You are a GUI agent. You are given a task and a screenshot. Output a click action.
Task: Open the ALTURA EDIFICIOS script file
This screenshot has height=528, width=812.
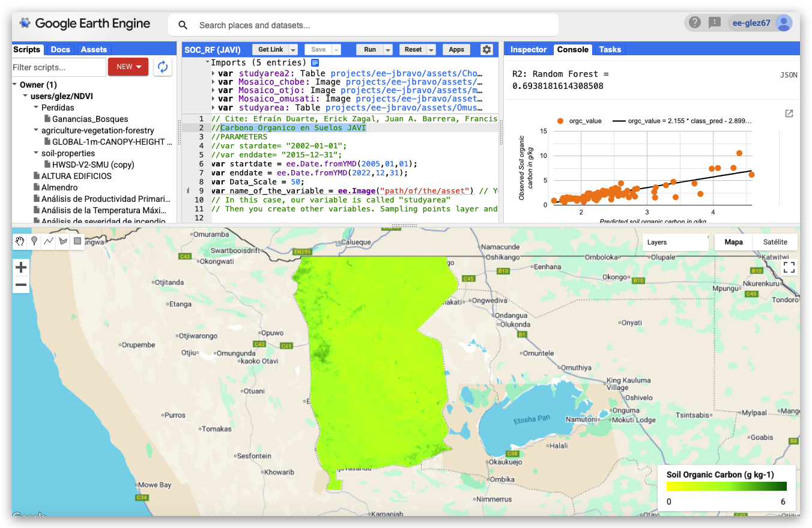[76, 176]
